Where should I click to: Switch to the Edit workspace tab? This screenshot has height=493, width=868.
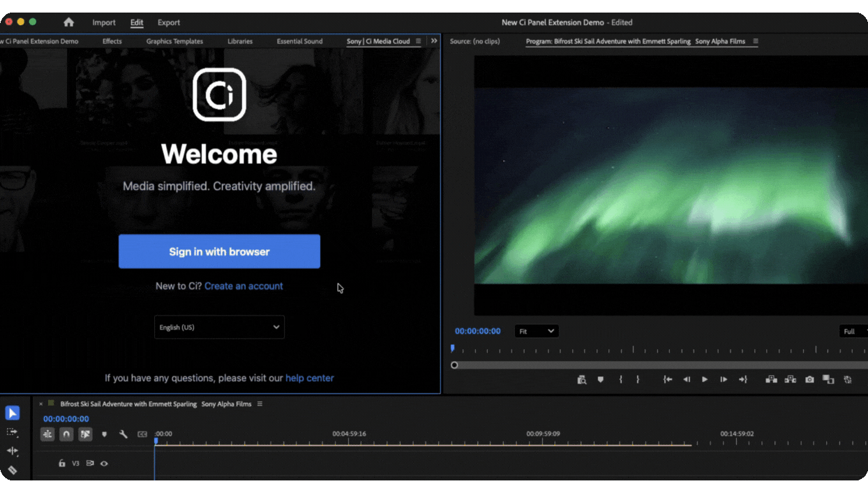(x=137, y=22)
